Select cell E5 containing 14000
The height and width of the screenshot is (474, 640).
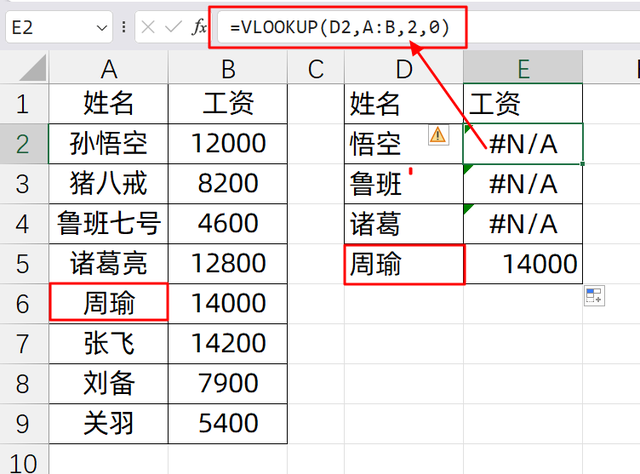pyautogui.click(x=523, y=264)
